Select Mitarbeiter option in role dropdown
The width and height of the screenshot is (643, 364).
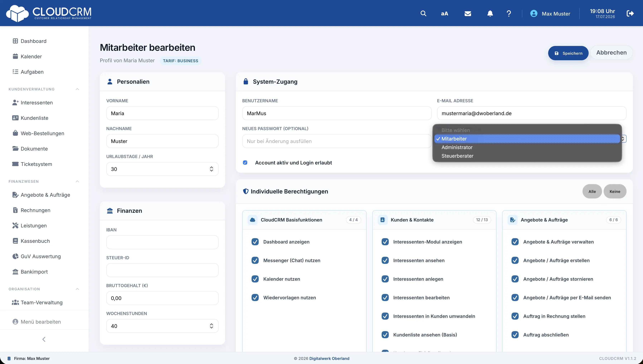tap(527, 139)
